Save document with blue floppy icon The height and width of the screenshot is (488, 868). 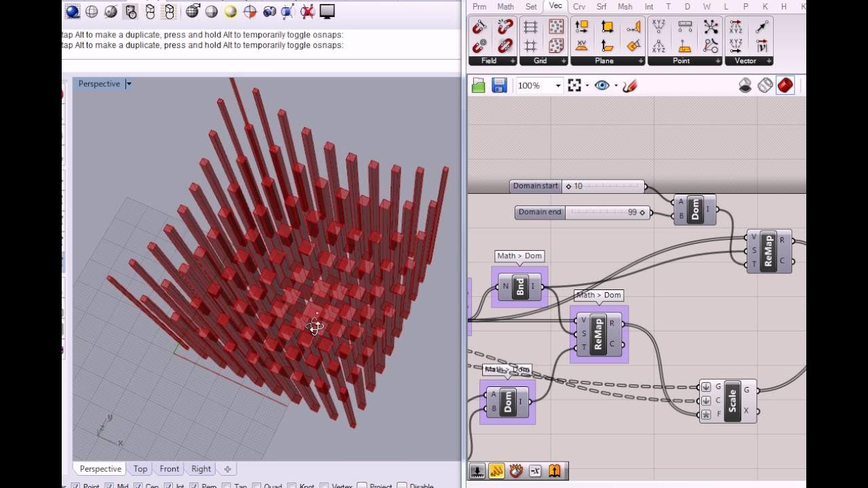[x=500, y=85]
